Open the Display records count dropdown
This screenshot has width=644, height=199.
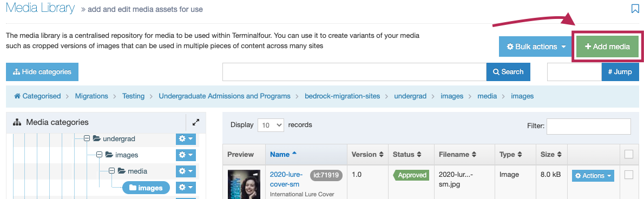coord(271,125)
